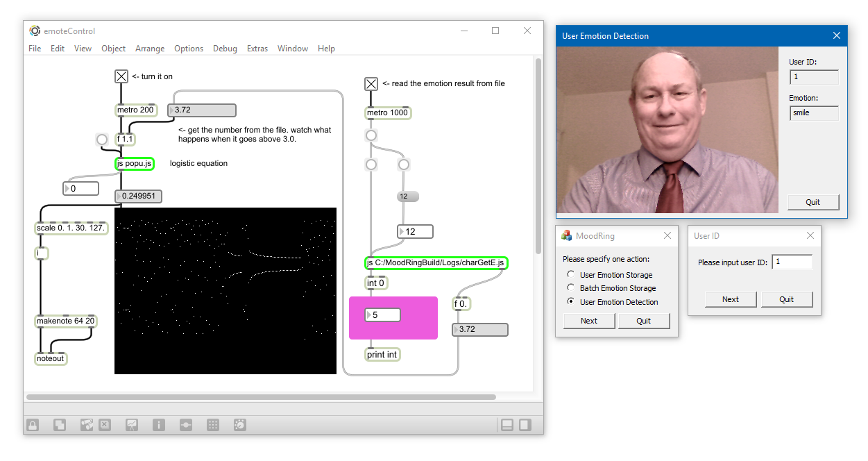Toggle the right sidebar panel icon
This screenshot has height=461, width=868.
(x=525, y=425)
